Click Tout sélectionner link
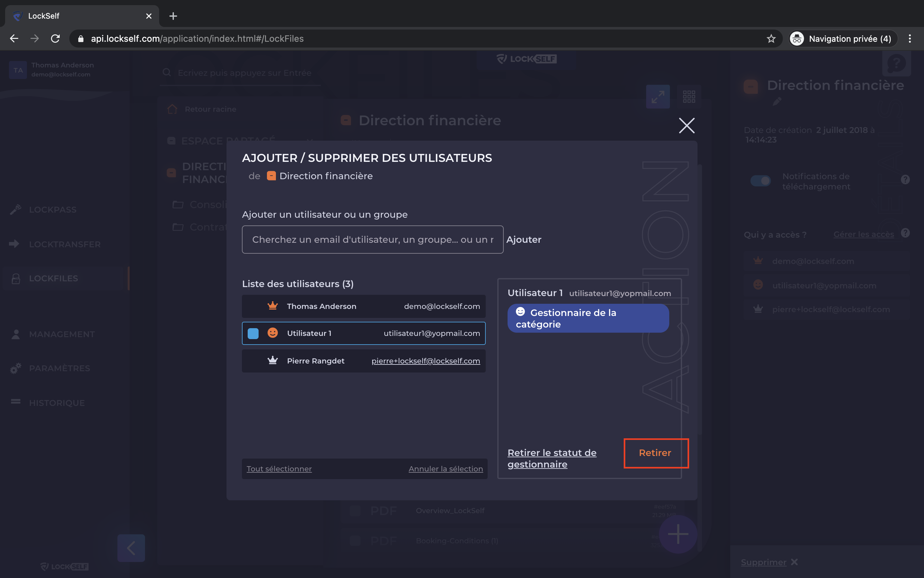 coord(279,469)
